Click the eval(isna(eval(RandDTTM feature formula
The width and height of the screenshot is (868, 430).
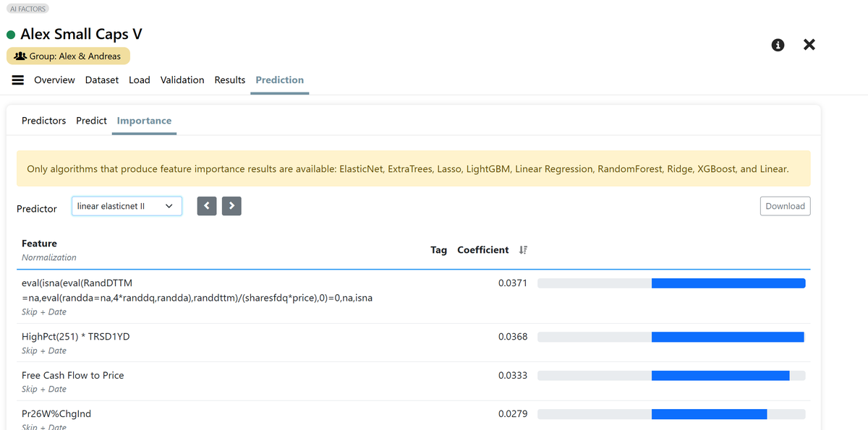197,291
